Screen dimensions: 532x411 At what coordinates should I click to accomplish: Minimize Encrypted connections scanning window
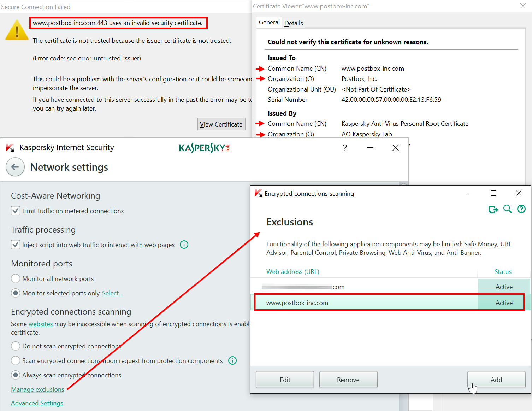click(x=469, y=193)
